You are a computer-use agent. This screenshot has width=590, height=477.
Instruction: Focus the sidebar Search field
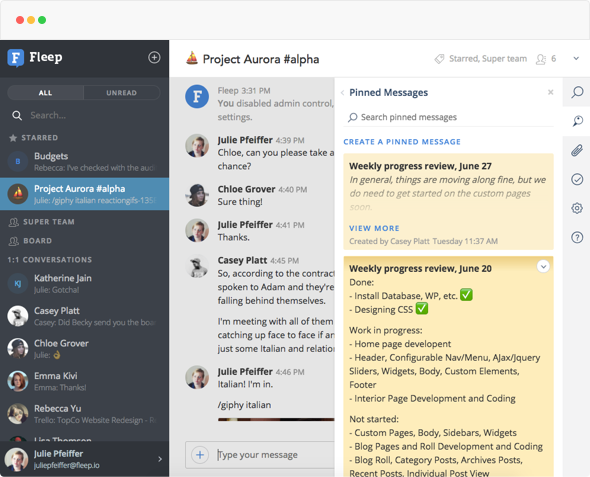pos(84,115)
